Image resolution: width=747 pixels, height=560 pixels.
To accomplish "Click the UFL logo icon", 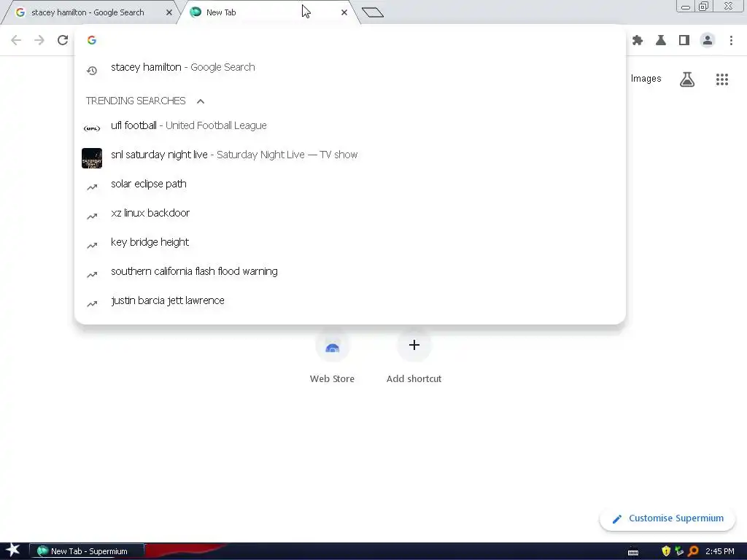I will tap(92, 128).
